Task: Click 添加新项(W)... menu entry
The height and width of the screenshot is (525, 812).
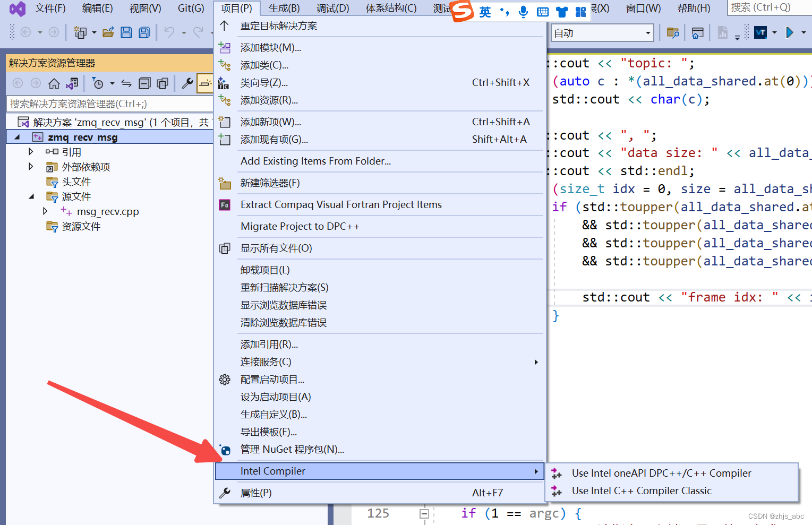Action: point(379,122)
